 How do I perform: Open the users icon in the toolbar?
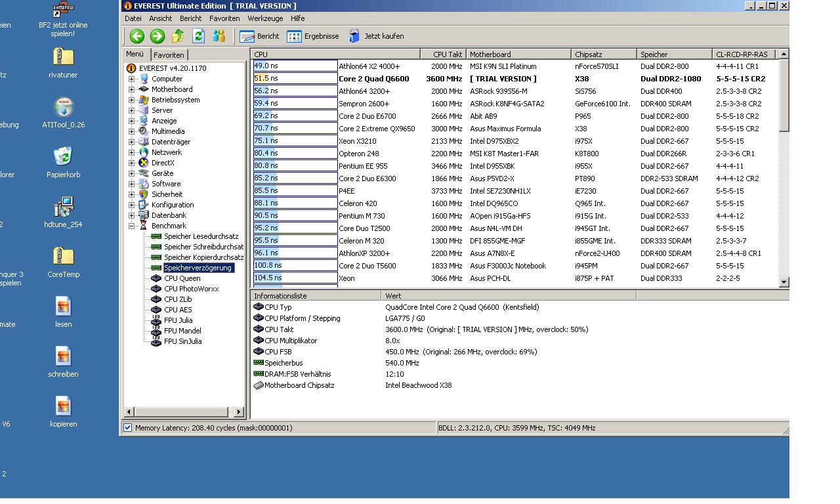point(219,37)
